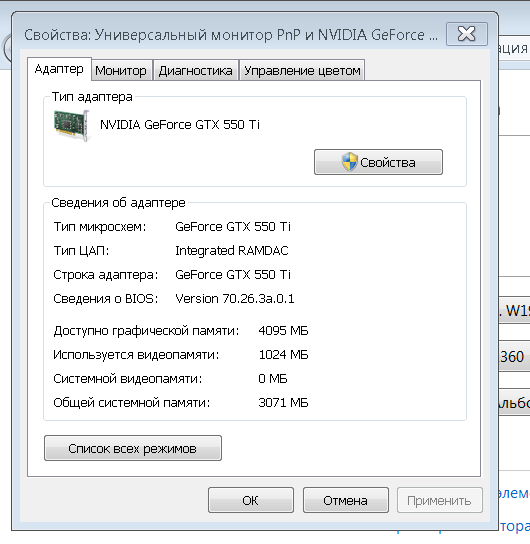Go to the Управление цветом tab
Image resolution: width=530 pixels, height=544 pixels.
(x=302, y=70)
